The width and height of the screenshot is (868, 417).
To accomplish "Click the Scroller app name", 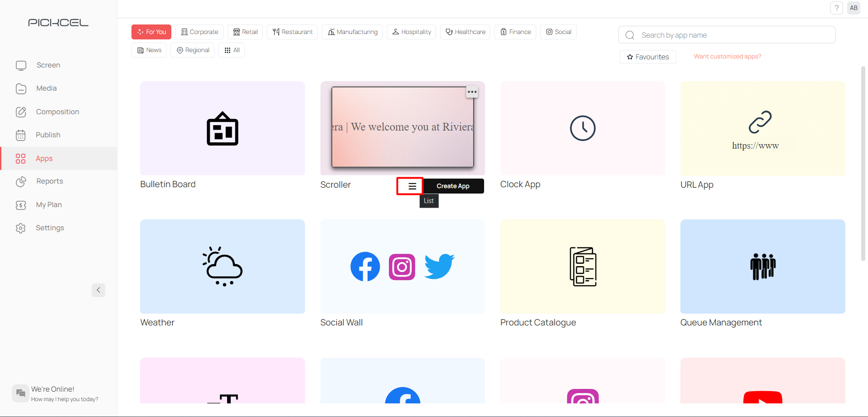I will point(335,184).
